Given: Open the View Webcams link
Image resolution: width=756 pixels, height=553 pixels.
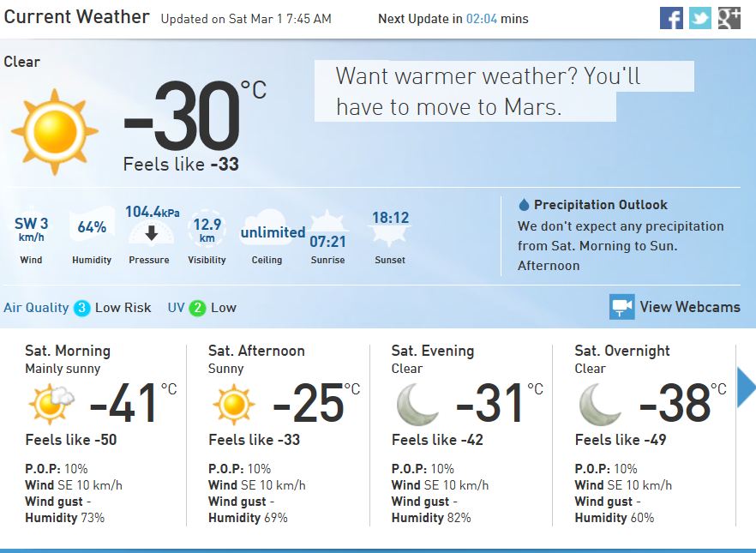Looking at the screenshot, I should [x=689, y=307].
